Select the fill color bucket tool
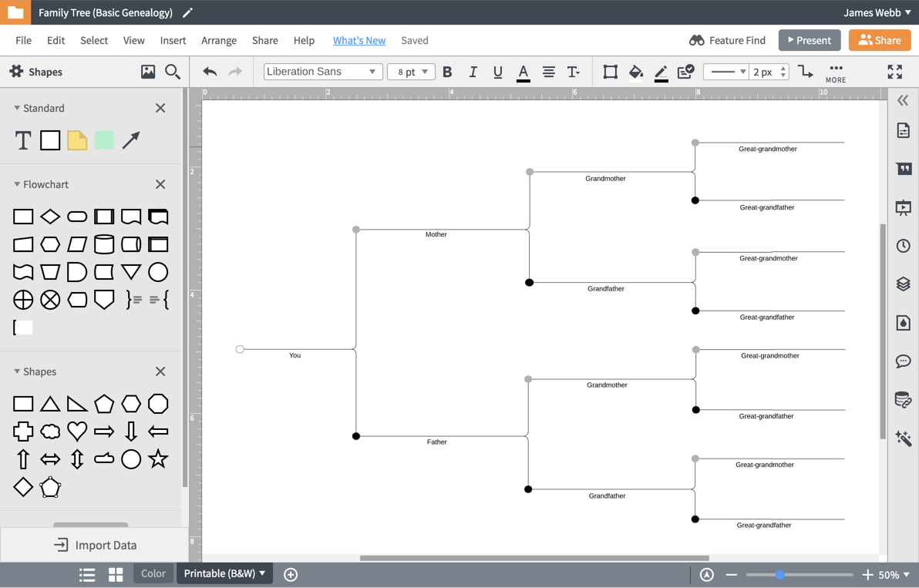The image size is (919, 588). pos(635,72)
